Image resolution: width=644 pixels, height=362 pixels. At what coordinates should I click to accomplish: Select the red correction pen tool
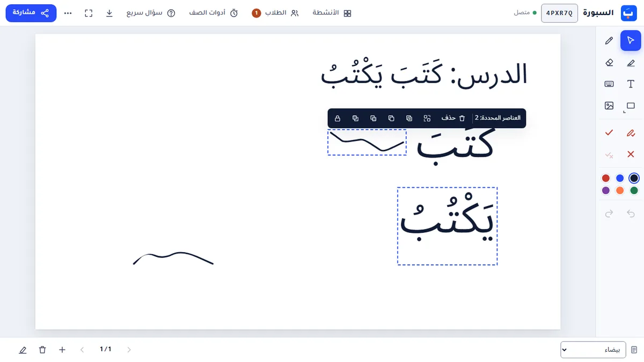(x=631, y=132)
